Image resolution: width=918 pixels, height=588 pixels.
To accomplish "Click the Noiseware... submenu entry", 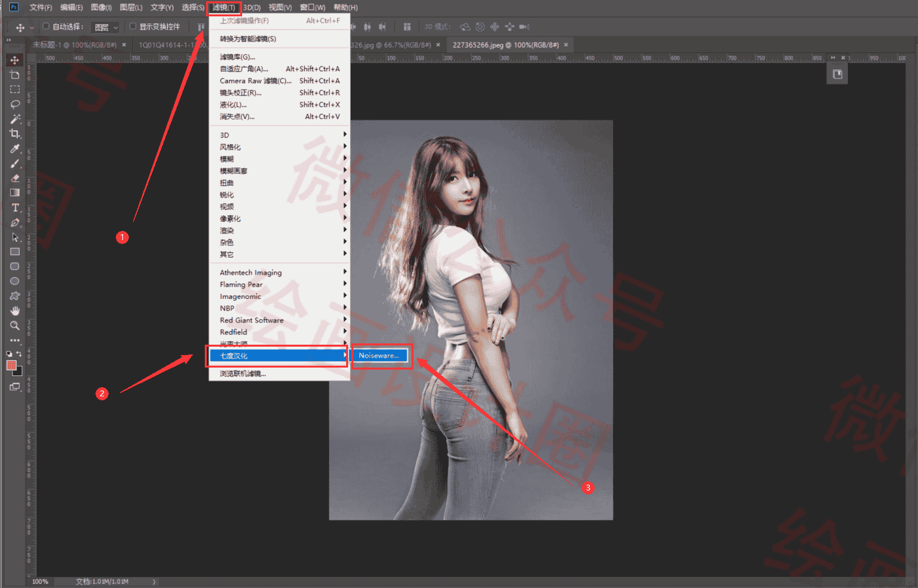I will pyautogui.click(x=380, y=356).
